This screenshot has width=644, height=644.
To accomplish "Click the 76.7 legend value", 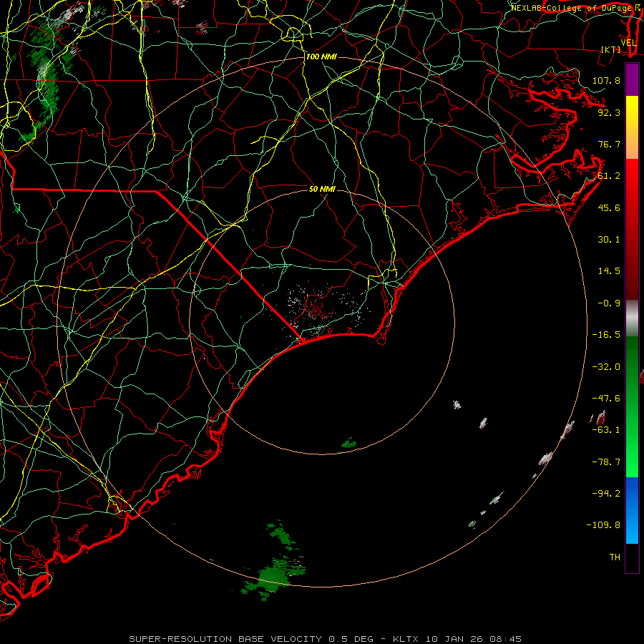I will pyautogui.click(x=609, y=144).
